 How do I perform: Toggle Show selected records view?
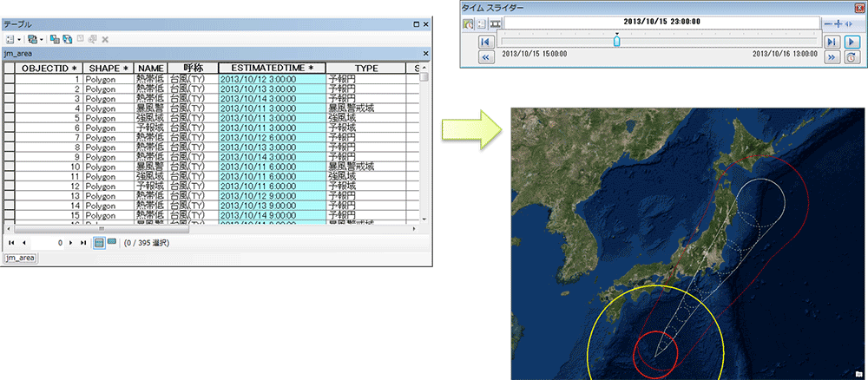click(x=112, y=243)
